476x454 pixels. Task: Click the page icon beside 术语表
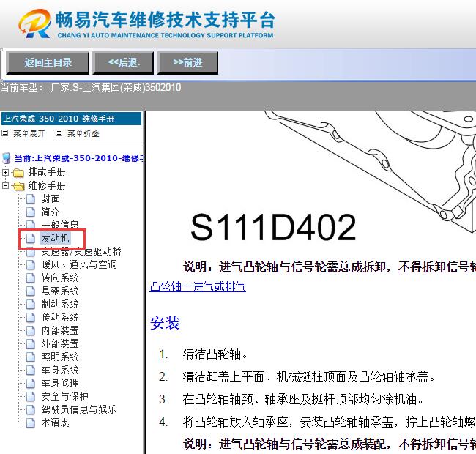(30, 423)
